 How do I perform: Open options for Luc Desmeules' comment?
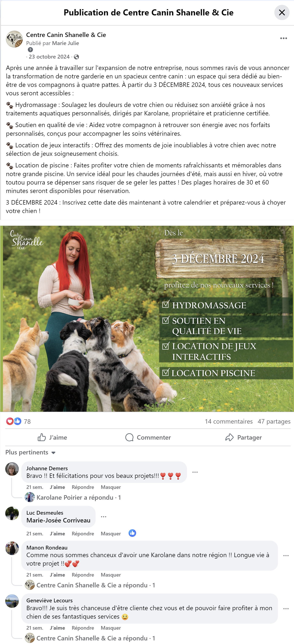(104, 517)
